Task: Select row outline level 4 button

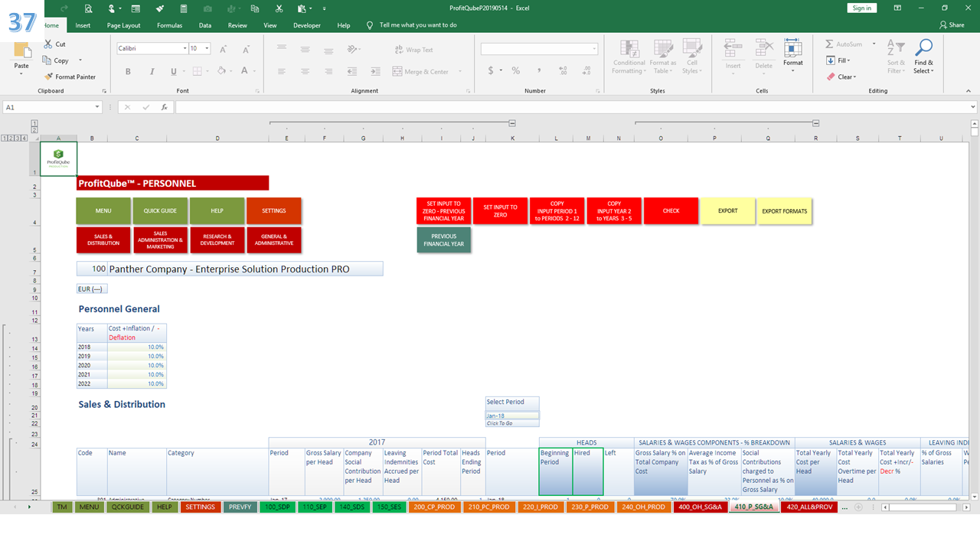Action: pos(25,138)
